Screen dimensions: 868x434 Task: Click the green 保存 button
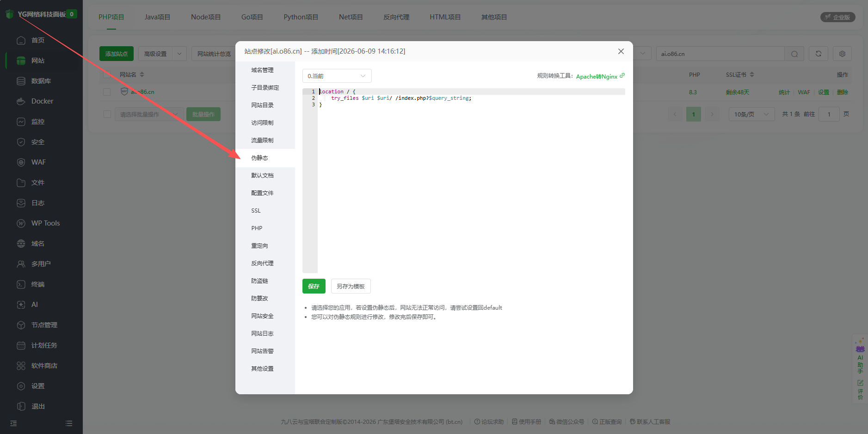pyautogui.click(x=314, y=286)
